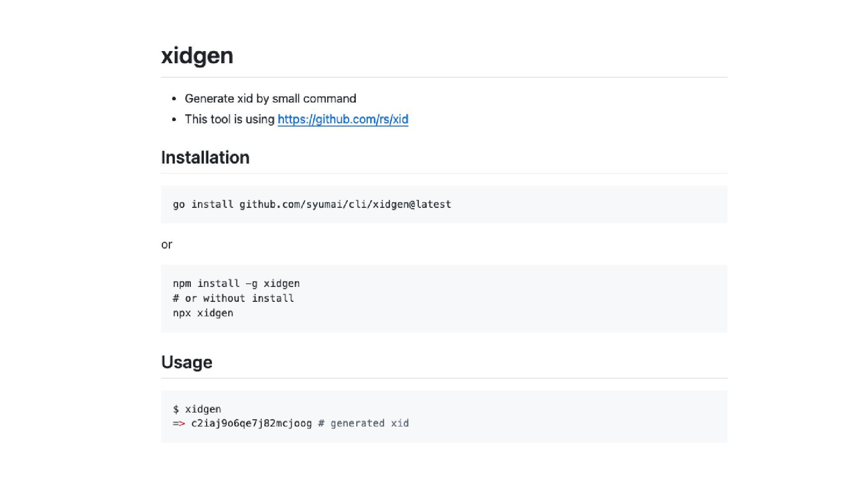Click 'Generate xid by small command' bullet
Image resolution: width=868 pixels, height=488 pixels.
click(270, 99)
